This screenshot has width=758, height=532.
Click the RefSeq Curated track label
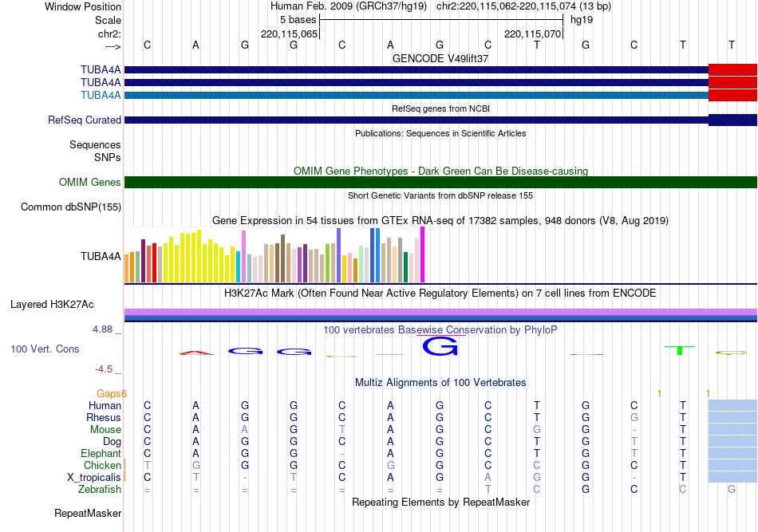tap(85, 120)
